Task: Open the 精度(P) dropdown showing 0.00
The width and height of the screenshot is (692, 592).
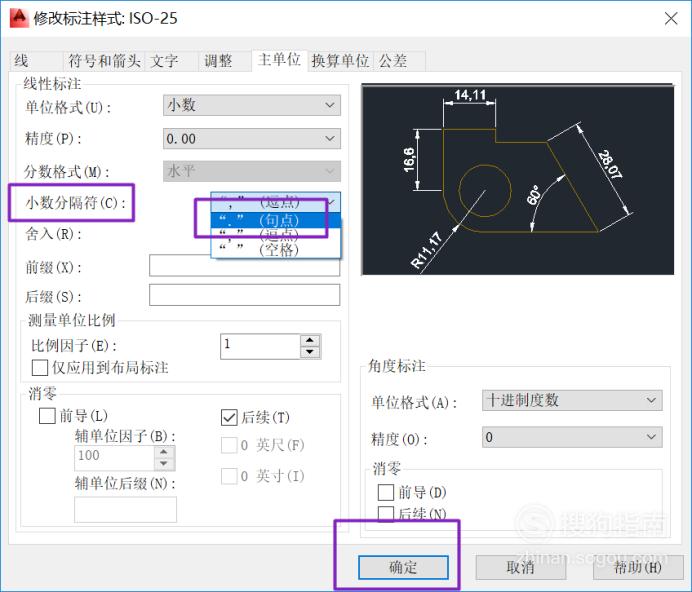Action: pos(252,139)
